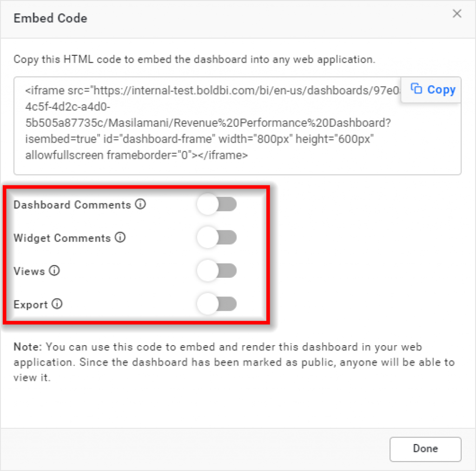
Task: Click the Widget Comments info icon
Action: click(120, 237)
